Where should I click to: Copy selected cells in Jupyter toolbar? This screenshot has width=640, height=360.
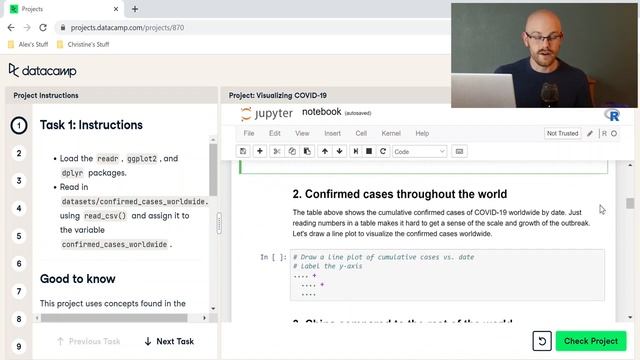click(x=292, y=151)
